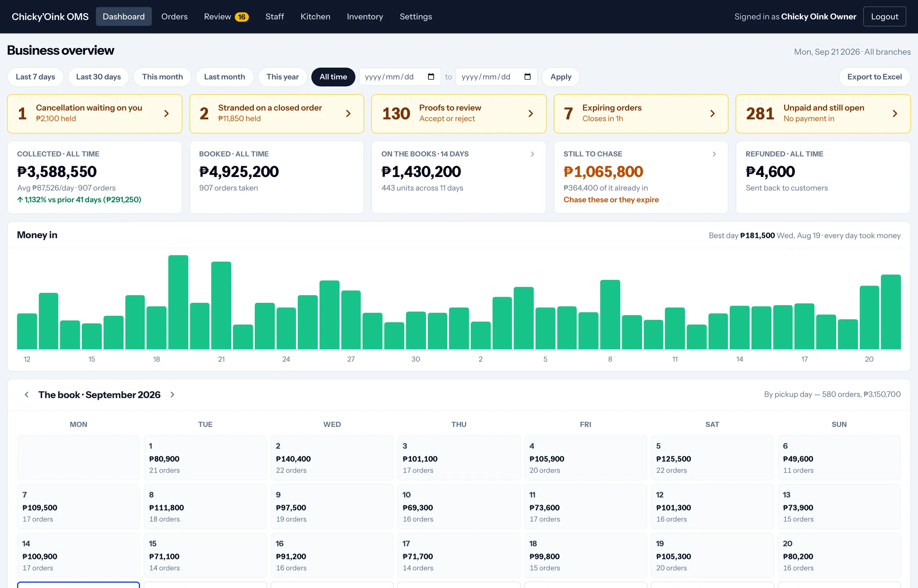This screenshot has height=588, width=918.
Task: Open the Cancellation waiting on you alert
Action: [94, 114]
